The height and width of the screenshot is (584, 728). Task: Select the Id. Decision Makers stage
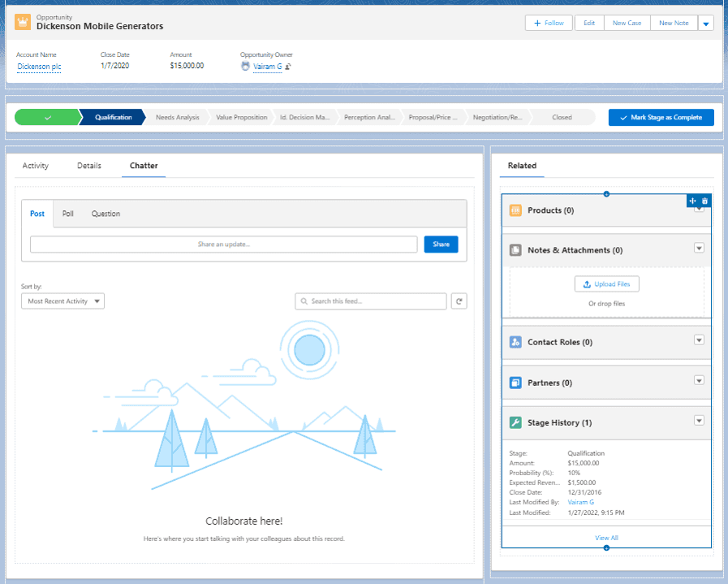(305, 118)
